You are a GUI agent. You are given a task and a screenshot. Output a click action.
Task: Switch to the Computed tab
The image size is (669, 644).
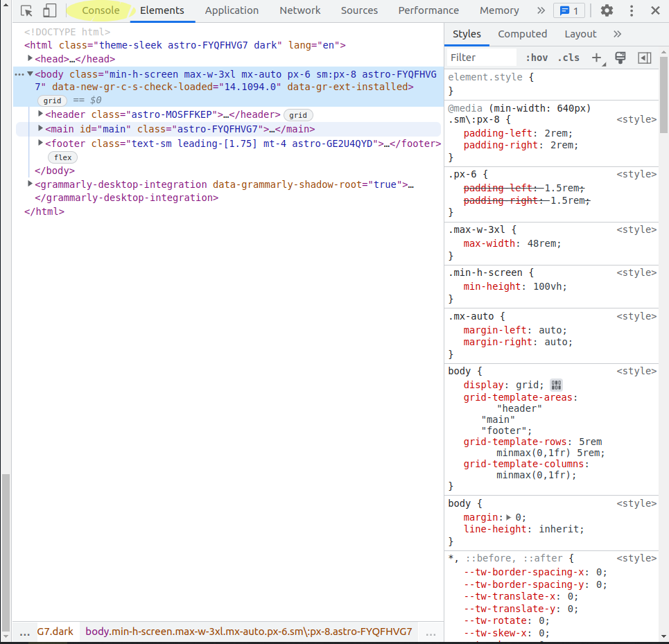click(x=522, y=33)
